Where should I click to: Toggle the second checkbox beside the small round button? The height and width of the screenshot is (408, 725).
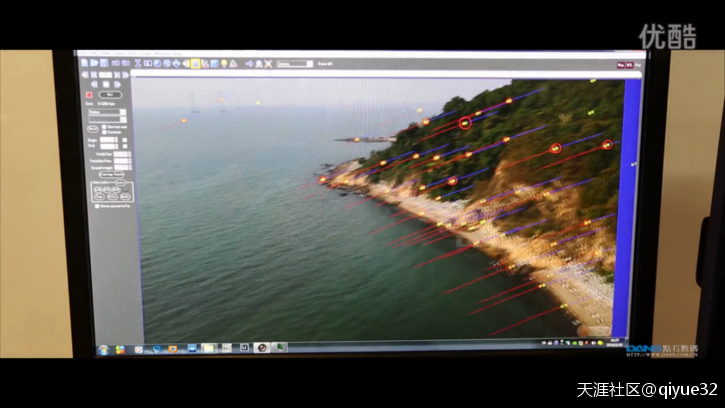[104, 132]
